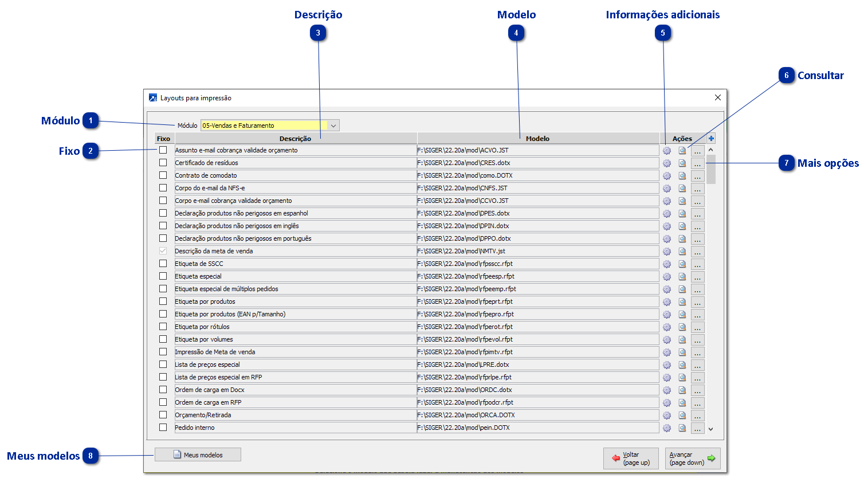This screenshot has width=868, height=482.
Task: Enable Fixo for Etiqueta por volumes
Action: pyautogui.click(x=163, y=339)
